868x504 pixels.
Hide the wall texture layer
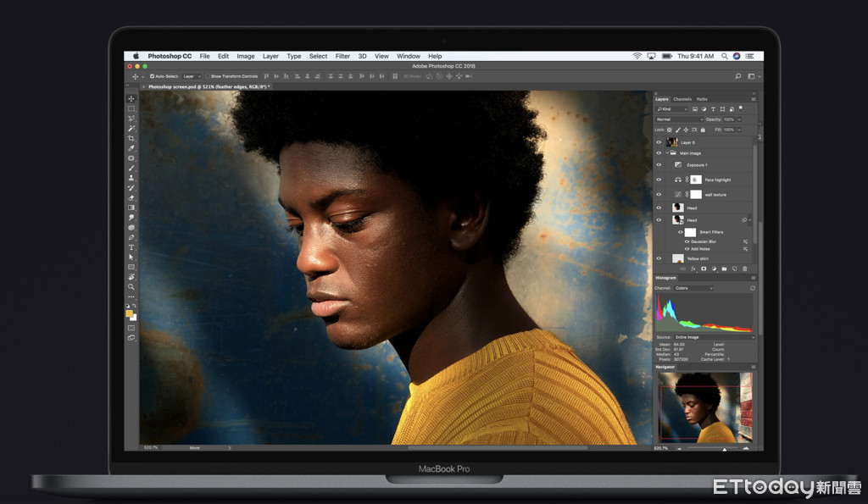click(659, 195)
